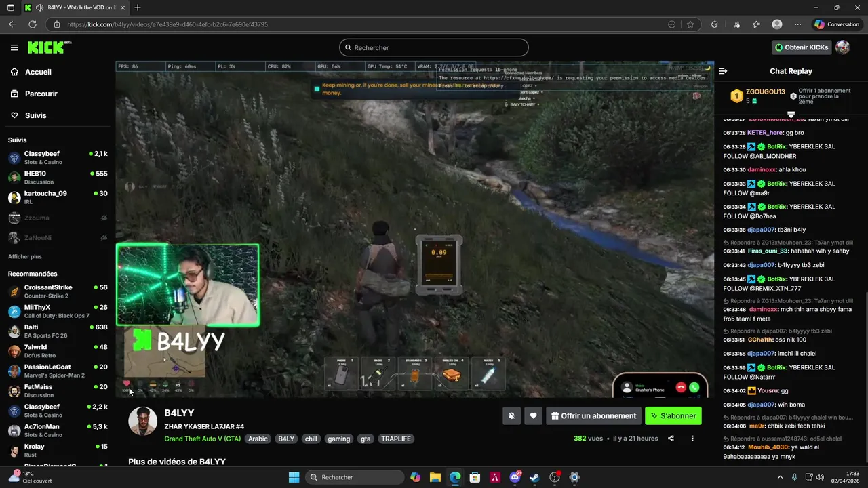The height and width of the screenshot is (488, 868).
Task: Click Obtenir KICKs button
Action: (802, 47)
